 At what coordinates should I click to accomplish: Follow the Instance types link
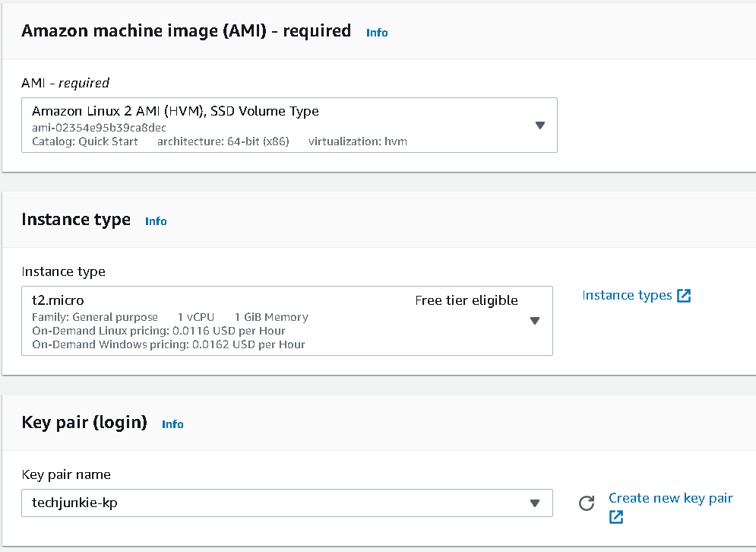coord(627,295)
